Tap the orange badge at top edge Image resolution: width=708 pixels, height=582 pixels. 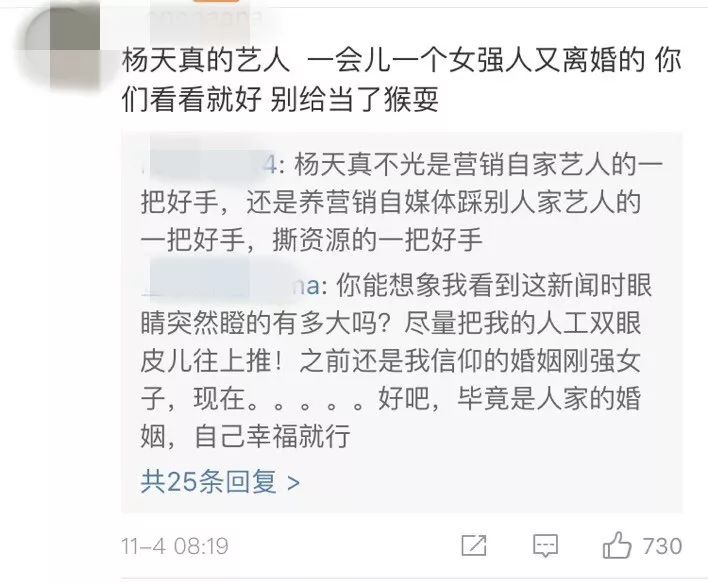[216, 1]
